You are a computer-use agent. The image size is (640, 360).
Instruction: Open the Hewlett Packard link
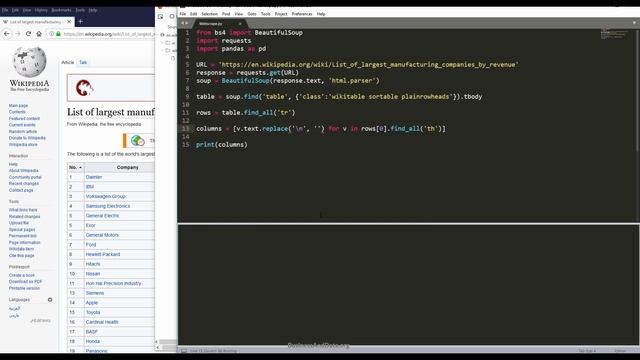click(x=103, y=254)
